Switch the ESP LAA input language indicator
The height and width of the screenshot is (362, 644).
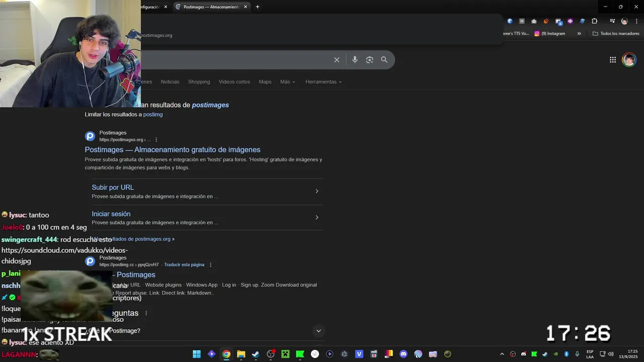(x=590, y=354)
